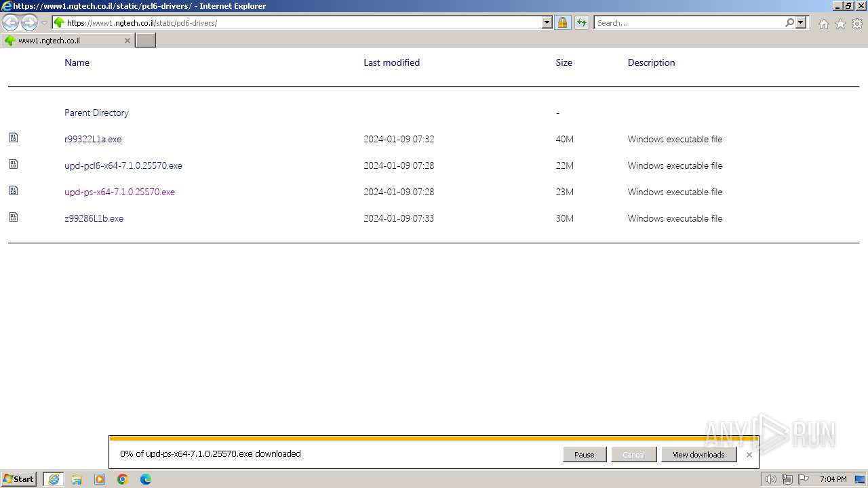
Task: Click View downloads button
Action: [x=698, y=455]
